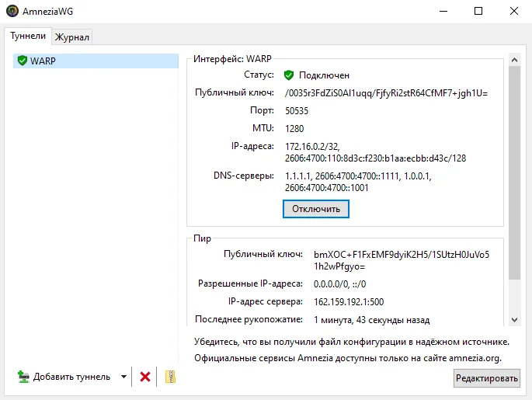
Task: Click allowed IPs value 0.0.0.0/0, ::/0
Action: click(x=339, y=284)
